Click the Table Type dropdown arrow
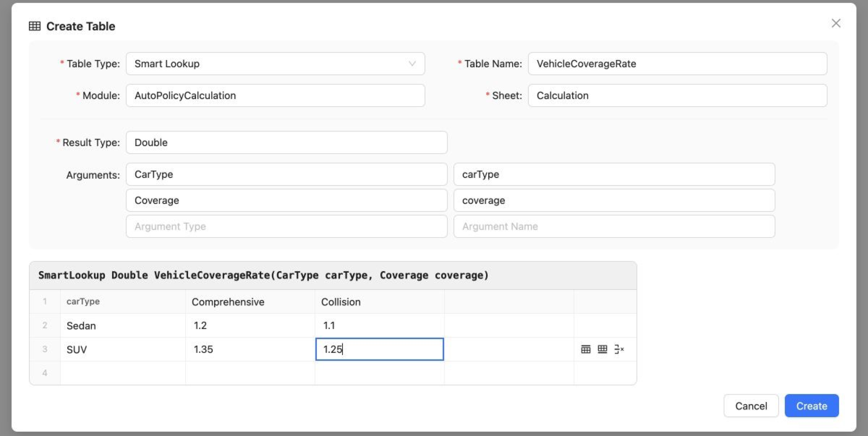 point(412,64)
